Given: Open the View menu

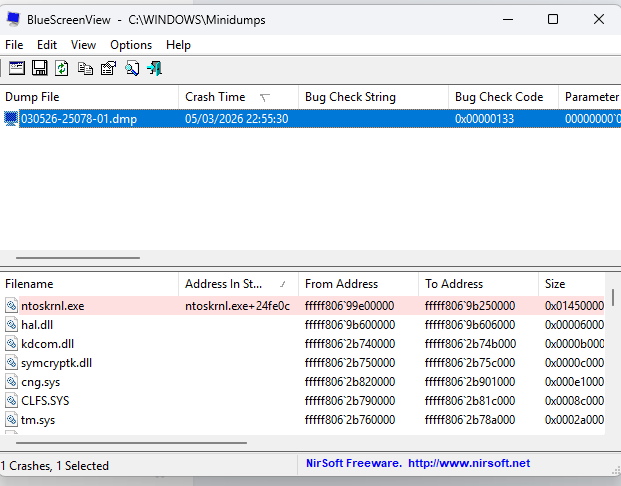Looking at the screenshot, I should click(83, 45).
